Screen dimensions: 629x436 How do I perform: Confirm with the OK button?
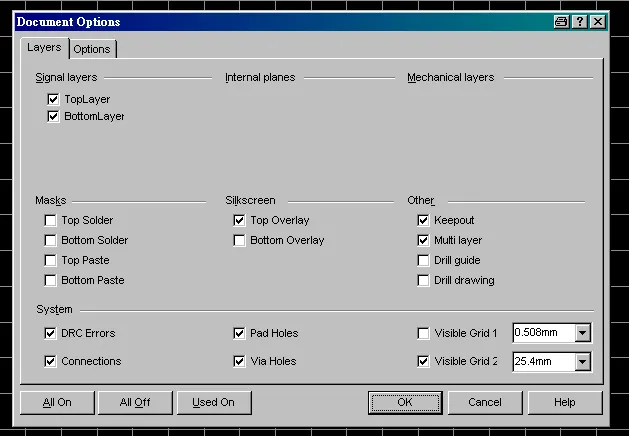tap(405, 402)
